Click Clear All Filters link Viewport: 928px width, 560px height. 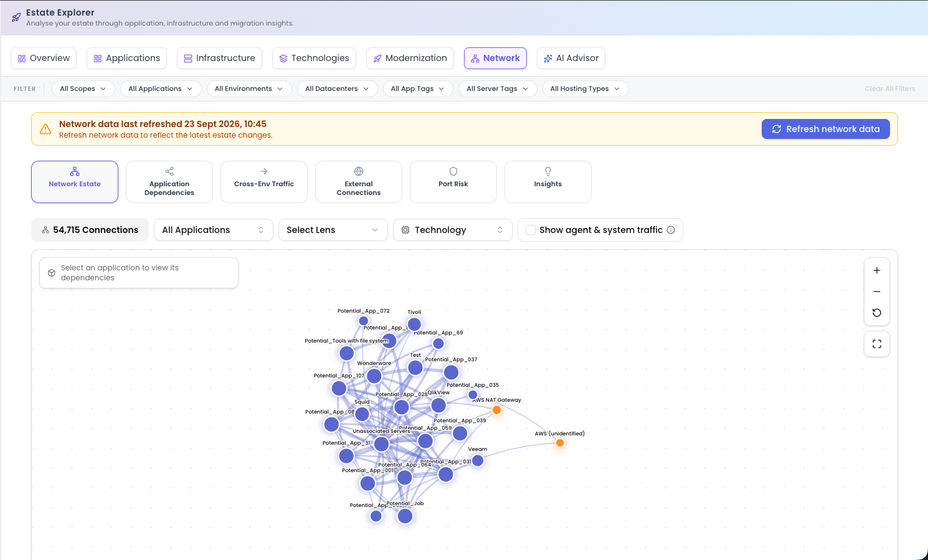point(890,88)
